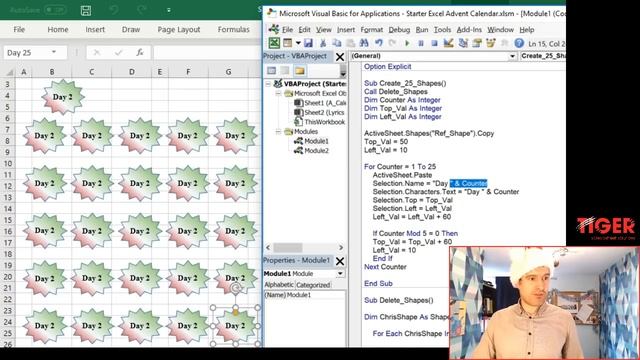This screenshot has height=360, width=640.
Task: Click Undo in the VBA toolbar
Action: pyautogui.click(x=379, y=43)
